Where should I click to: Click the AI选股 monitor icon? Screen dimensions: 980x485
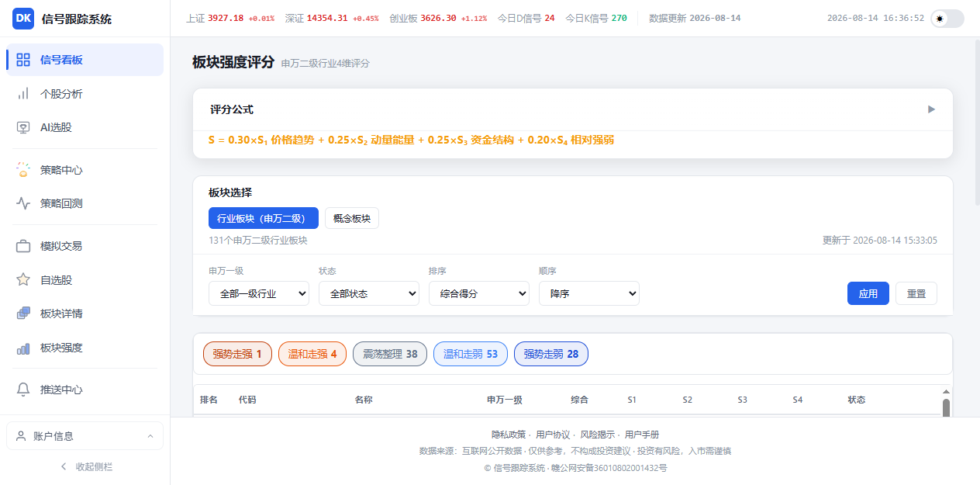pos(23,127)
